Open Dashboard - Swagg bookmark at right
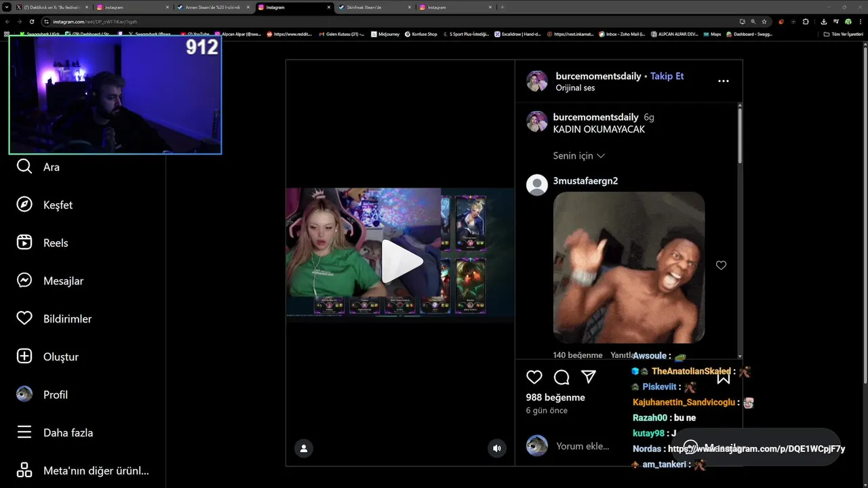This screenshot has width=868, height=488. tap(749, 34)
